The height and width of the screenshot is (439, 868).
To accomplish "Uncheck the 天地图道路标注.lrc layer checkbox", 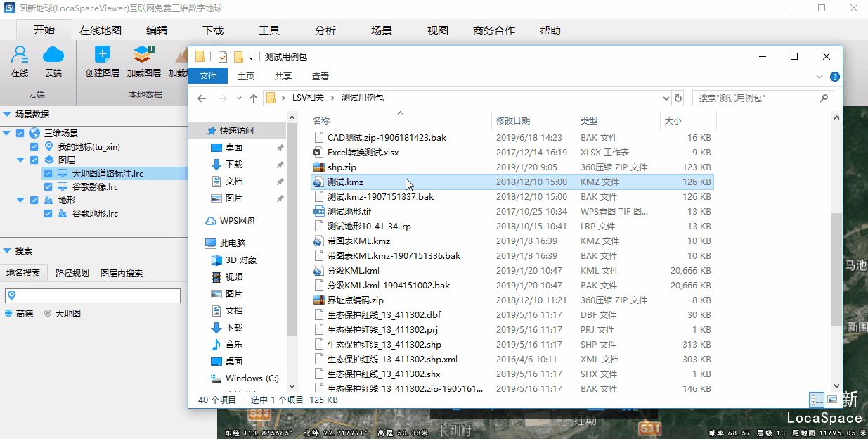I will tap(48, 173).
